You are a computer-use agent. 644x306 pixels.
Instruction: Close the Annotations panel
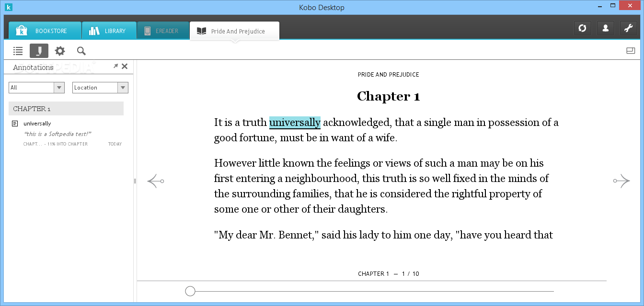point(125,66)
